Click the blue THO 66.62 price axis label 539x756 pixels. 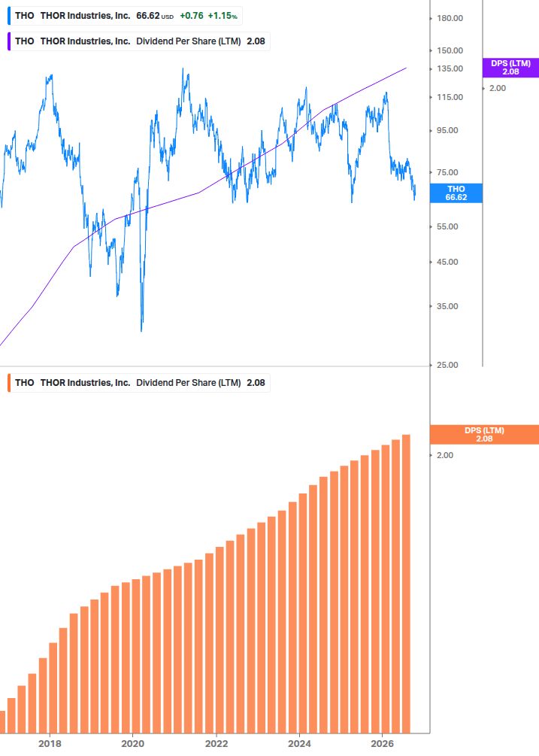click(456, 193)
